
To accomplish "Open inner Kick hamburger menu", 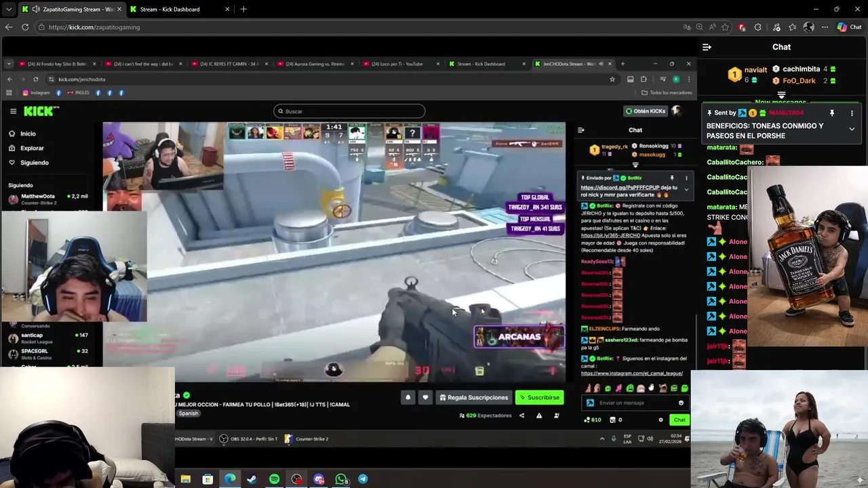I will 13,111.
